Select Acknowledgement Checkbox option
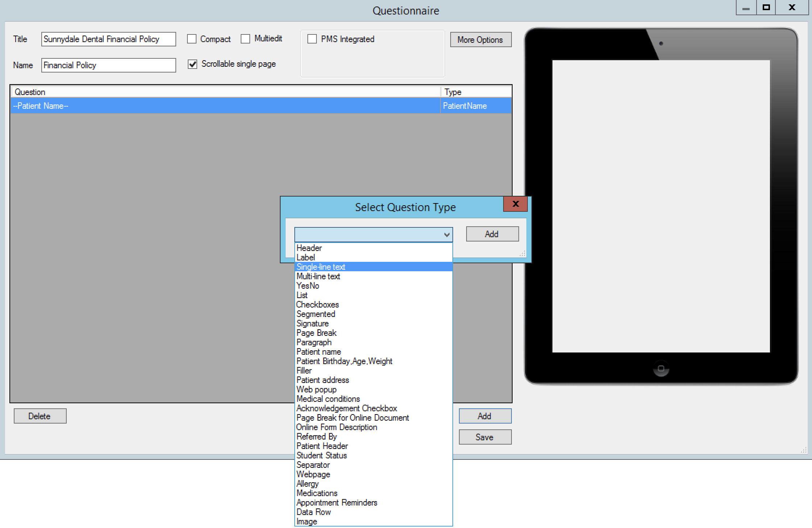 [374, 408]
